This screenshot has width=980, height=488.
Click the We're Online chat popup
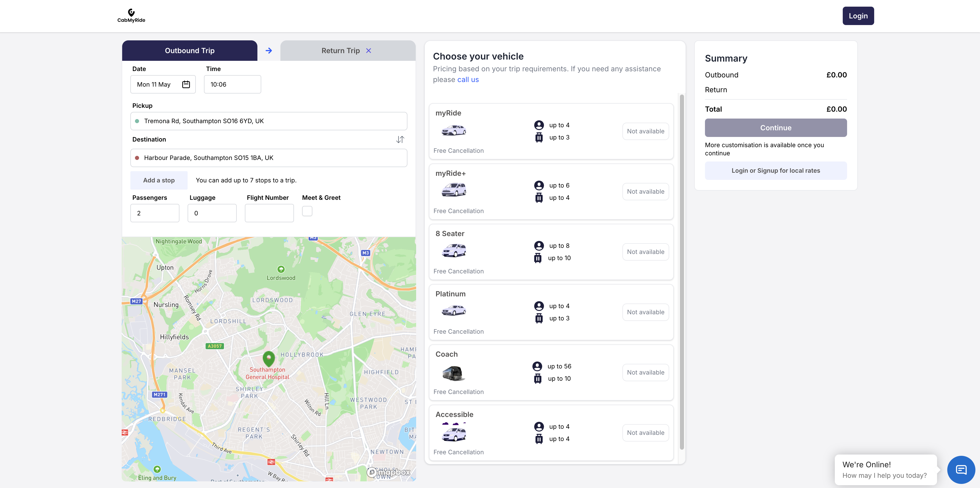tap(886, 470)
